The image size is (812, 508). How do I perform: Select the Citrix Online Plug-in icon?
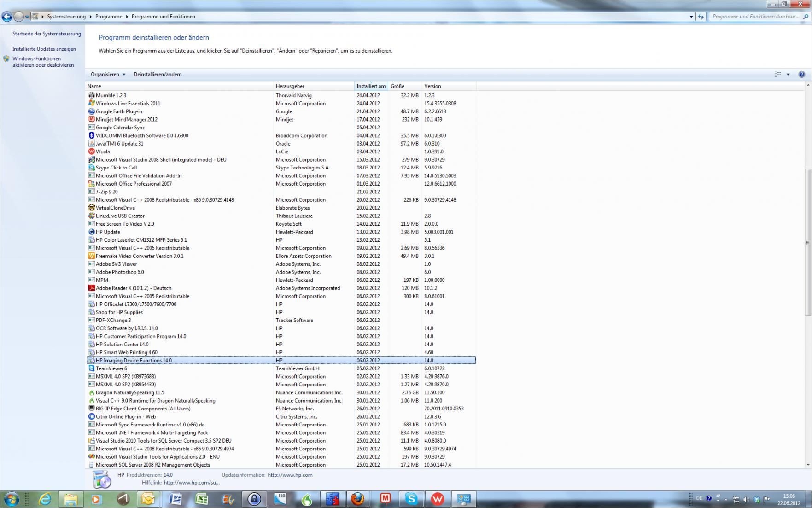pos(91,416)
